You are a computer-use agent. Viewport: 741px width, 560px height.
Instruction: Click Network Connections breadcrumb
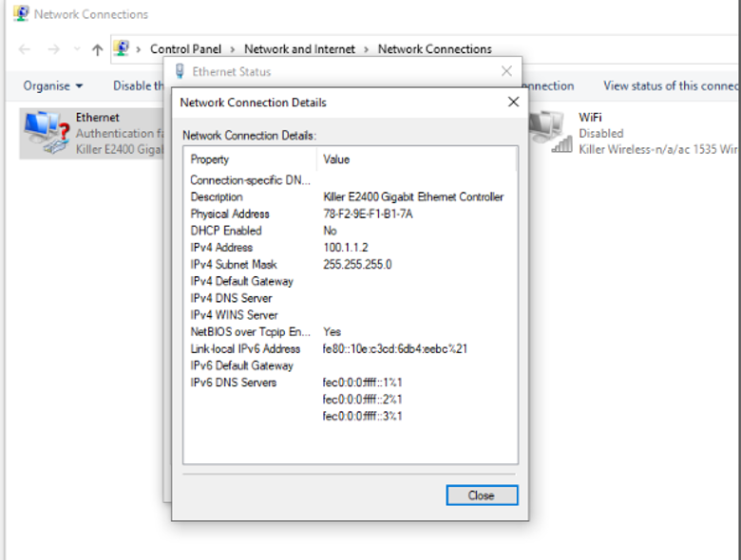point(435,49)
